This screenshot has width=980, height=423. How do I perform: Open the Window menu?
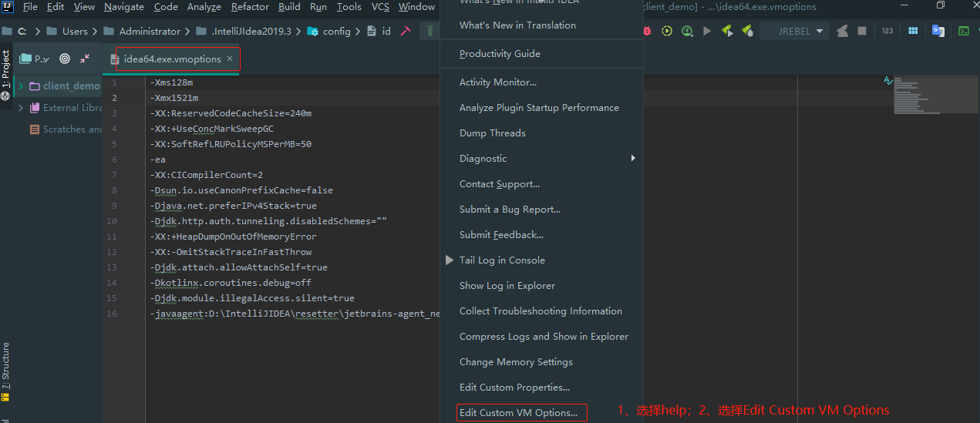tap(416, 7)
